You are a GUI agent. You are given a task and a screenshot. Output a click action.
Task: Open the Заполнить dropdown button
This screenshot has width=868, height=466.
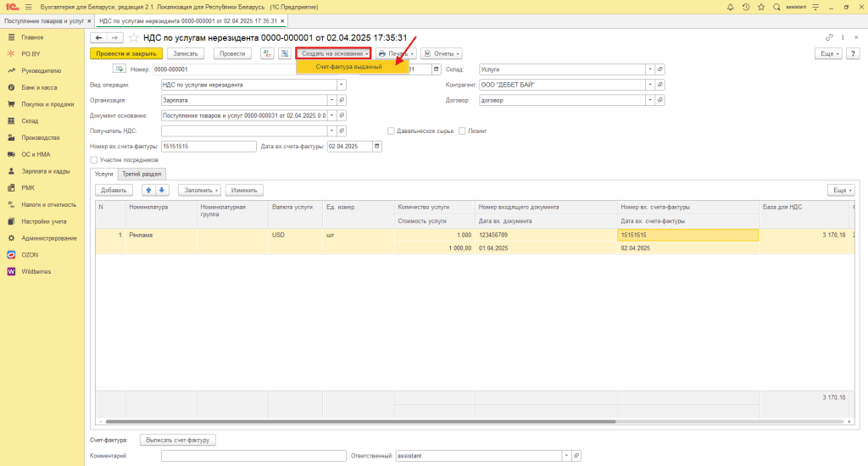tap(199, 190)
